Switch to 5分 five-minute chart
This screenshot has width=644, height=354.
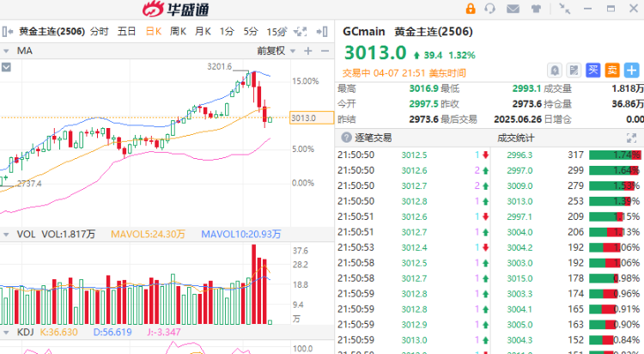(x=251, y=32)
